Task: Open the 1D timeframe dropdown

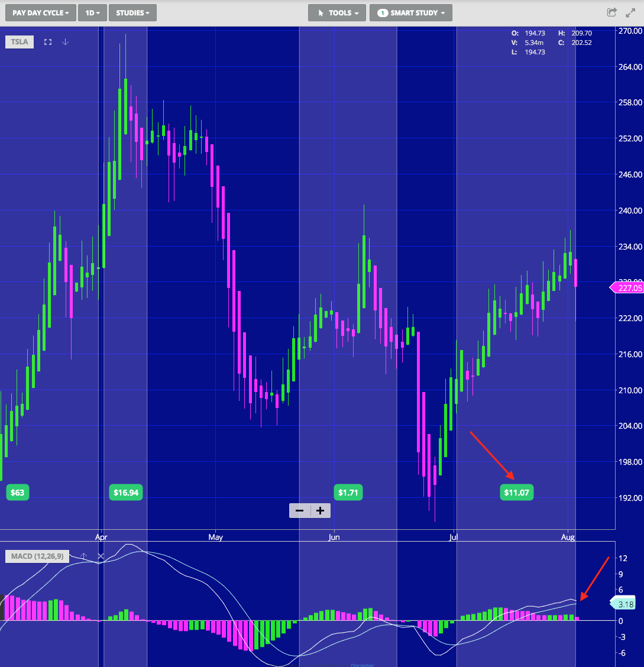Action: [92, 13]
